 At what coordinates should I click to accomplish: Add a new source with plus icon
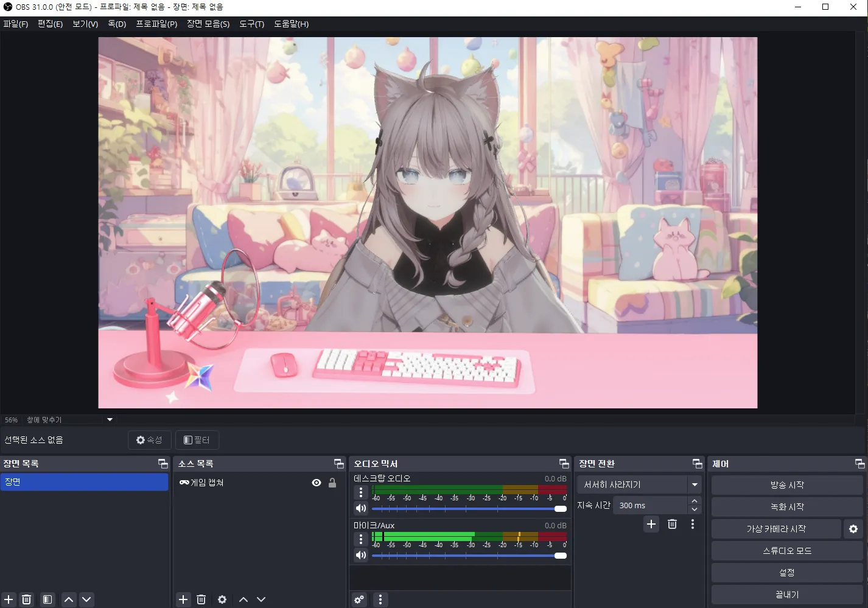(x=183, y=599)
